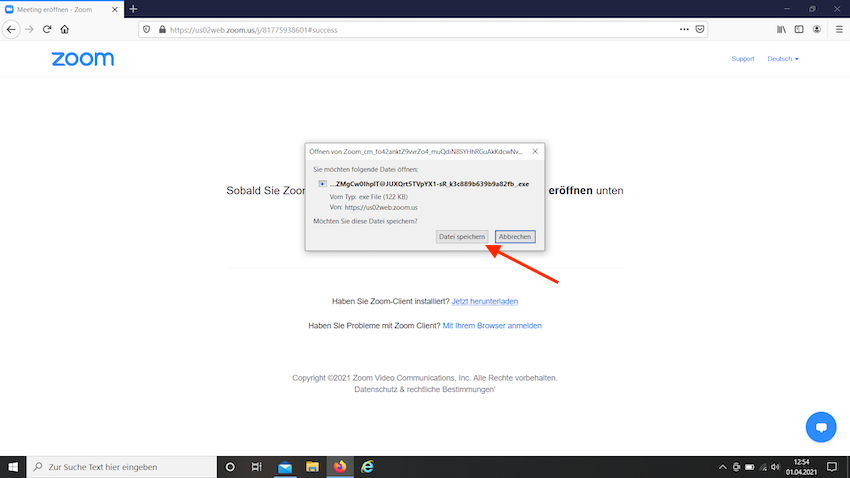Open Internet Explorer from the taskbar
Screen dimensions: 850x478
click(367, 467)
